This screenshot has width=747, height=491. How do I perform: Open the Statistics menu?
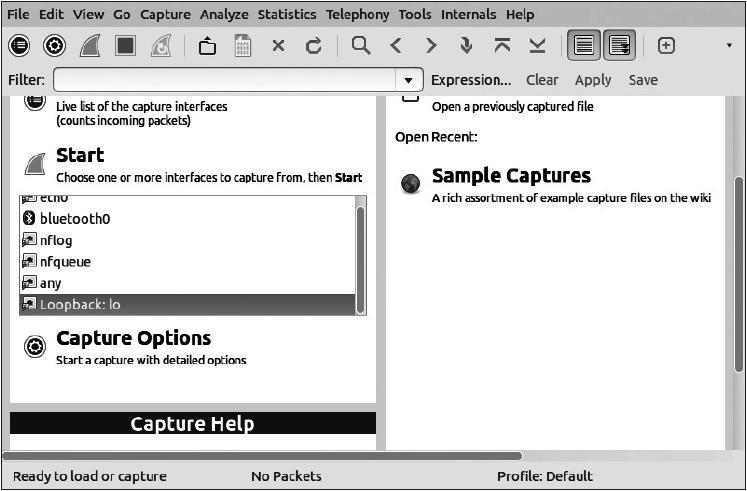pos(286,15)
